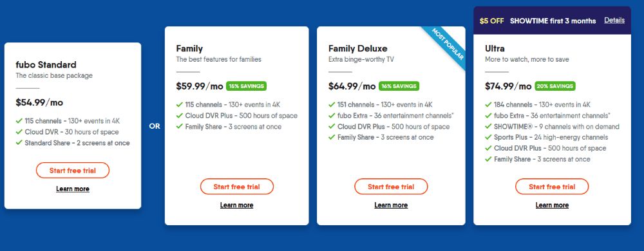Viewport: 644px width, 251px height.
Task: Click checkmark beside Cloud DVR 30 hours
Action: pos(19,132)
